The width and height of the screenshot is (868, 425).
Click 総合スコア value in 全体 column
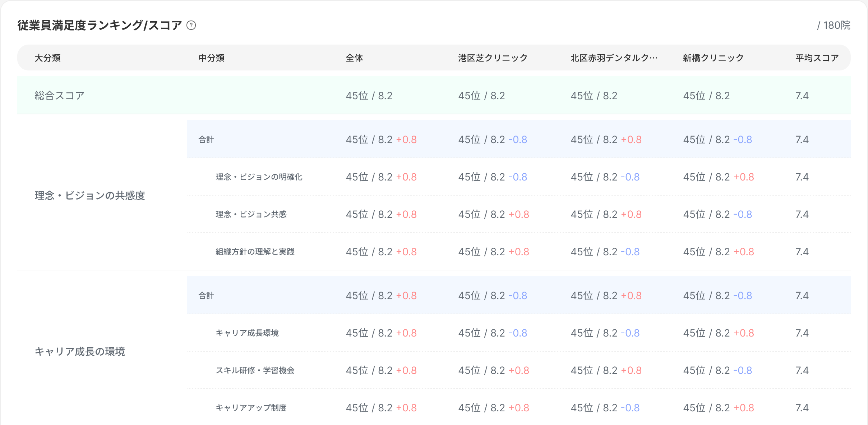[x=369, y=96]
